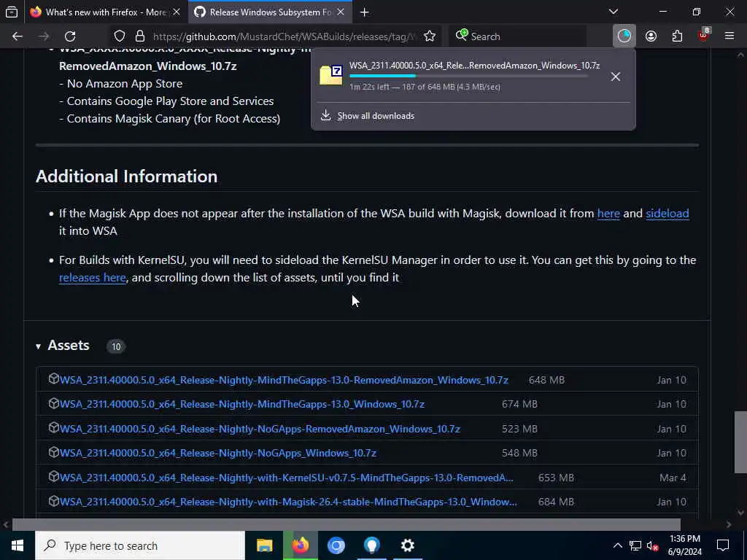
Task: View site security padlock info
Action: click(139, 36)
